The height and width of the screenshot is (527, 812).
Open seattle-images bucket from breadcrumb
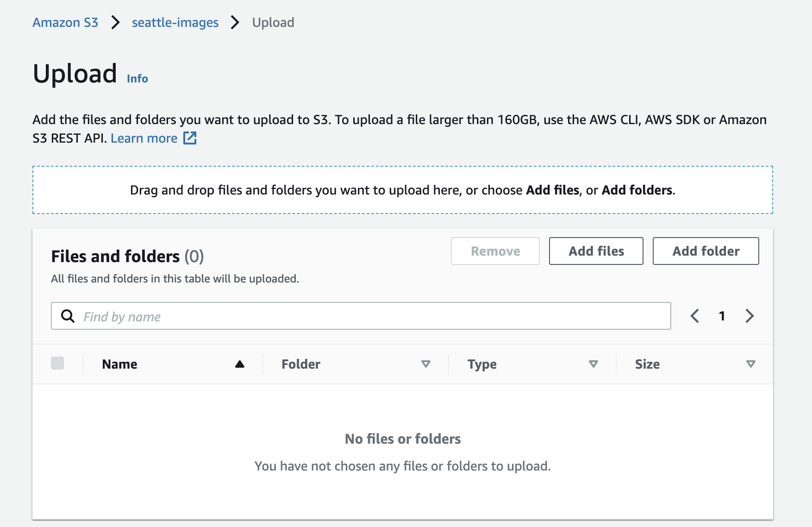coord(175,22)
